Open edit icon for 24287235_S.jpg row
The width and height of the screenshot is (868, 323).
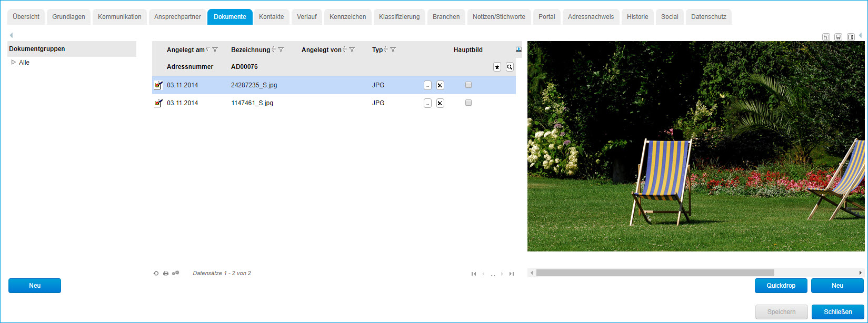point(158,85)
